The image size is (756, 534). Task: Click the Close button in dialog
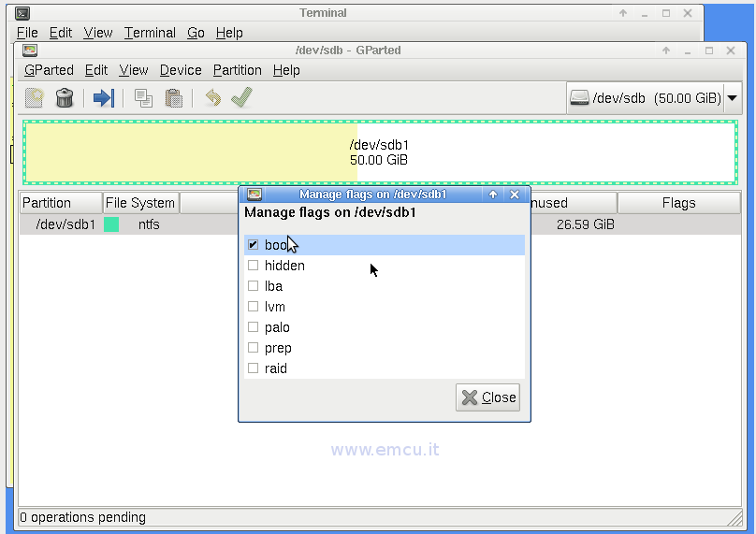coord(487,397)
